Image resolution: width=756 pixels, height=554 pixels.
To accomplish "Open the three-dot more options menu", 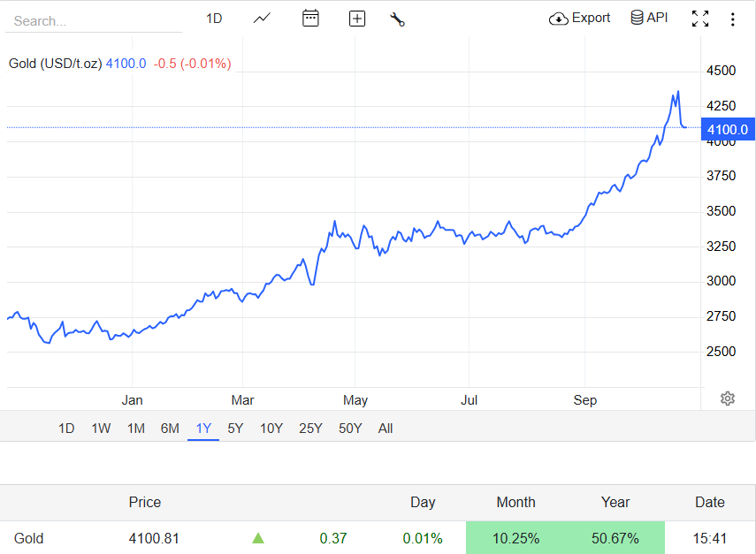I will 733,19.
